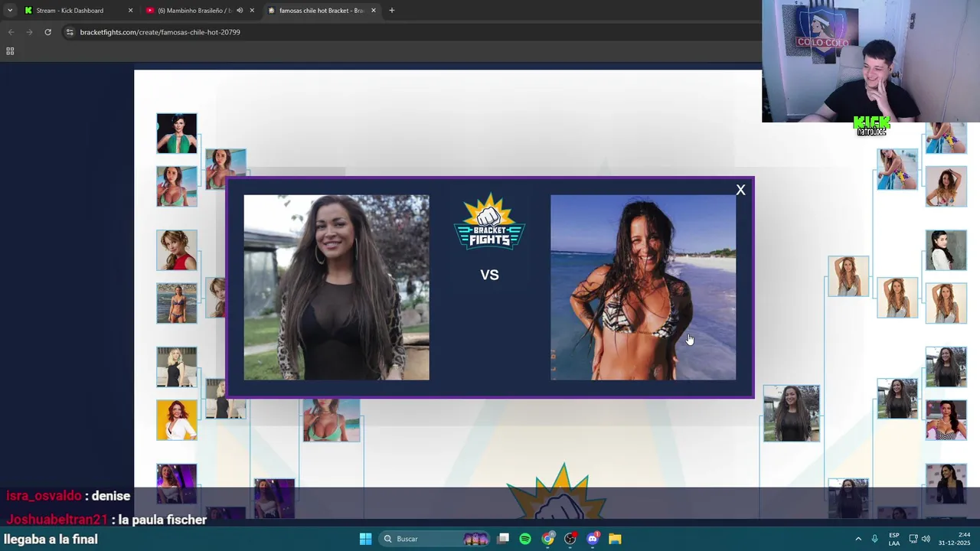The width and height of the screenshot is (980, 551).
Task: Click the Buscar taskbar search box
Action: click(434, 539)
